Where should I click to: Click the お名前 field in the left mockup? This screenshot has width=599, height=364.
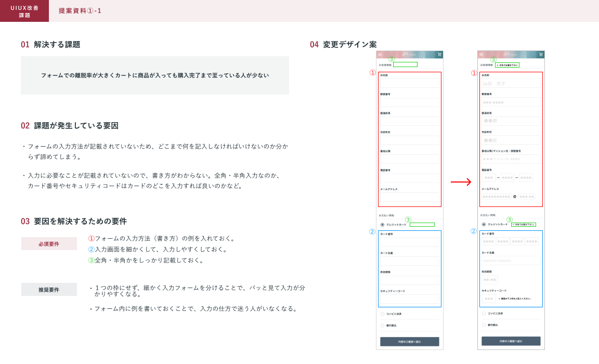click(409, 83)
